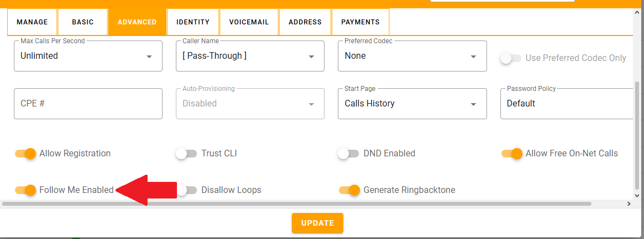Click the Update button
The height and width of the screenshot is (239, 644).
click(x=317, y=223)
